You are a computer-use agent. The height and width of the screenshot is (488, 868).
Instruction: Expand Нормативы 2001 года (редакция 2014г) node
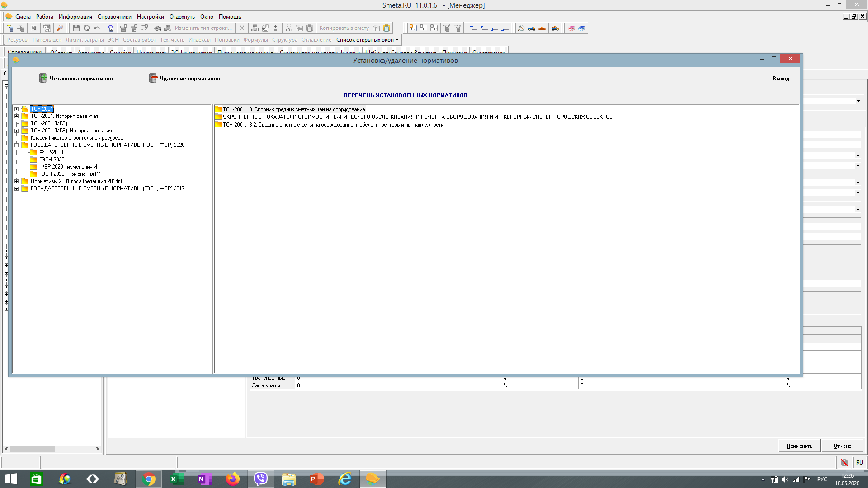(17, 181)
